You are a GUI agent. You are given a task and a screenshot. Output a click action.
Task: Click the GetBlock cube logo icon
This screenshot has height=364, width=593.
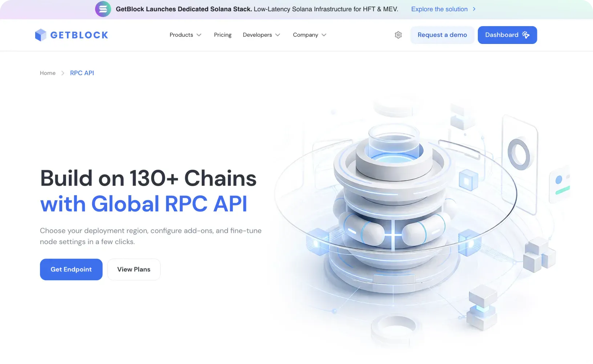[41, 35]
